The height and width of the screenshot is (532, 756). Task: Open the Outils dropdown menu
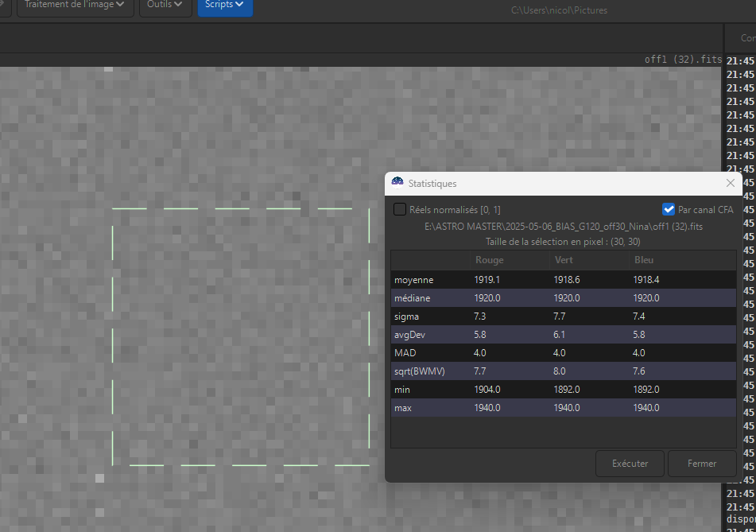165,6
